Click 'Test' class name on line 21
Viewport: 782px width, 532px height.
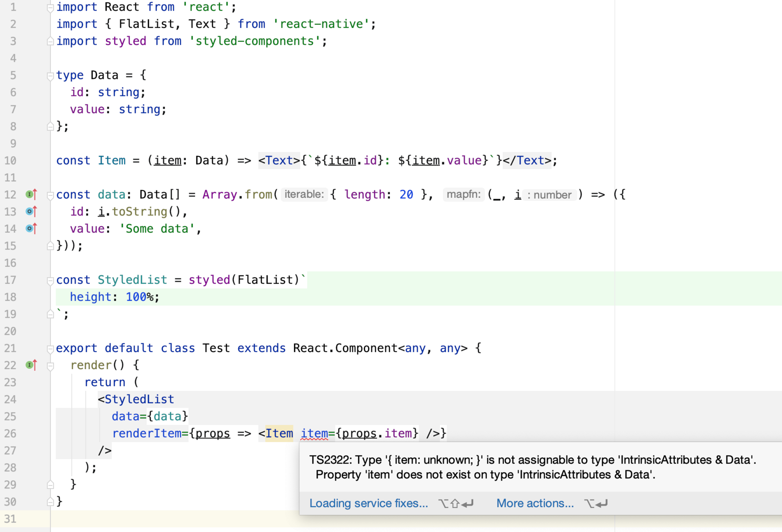pyautogui.click(x=216, y=348)
